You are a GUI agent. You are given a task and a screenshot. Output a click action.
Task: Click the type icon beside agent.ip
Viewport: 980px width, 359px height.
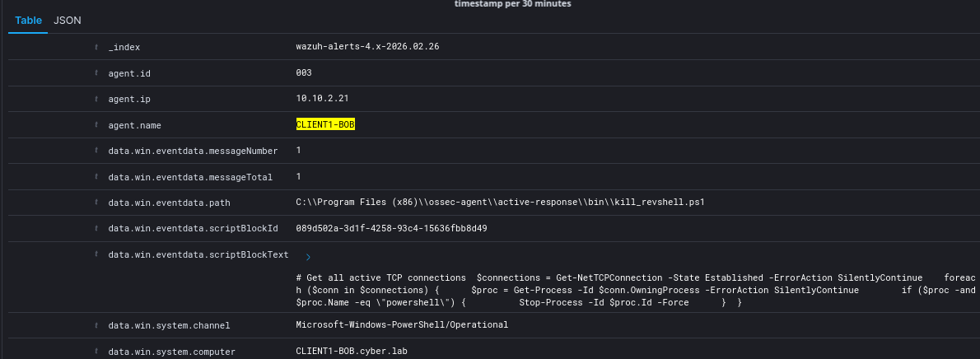click(97, 99)
